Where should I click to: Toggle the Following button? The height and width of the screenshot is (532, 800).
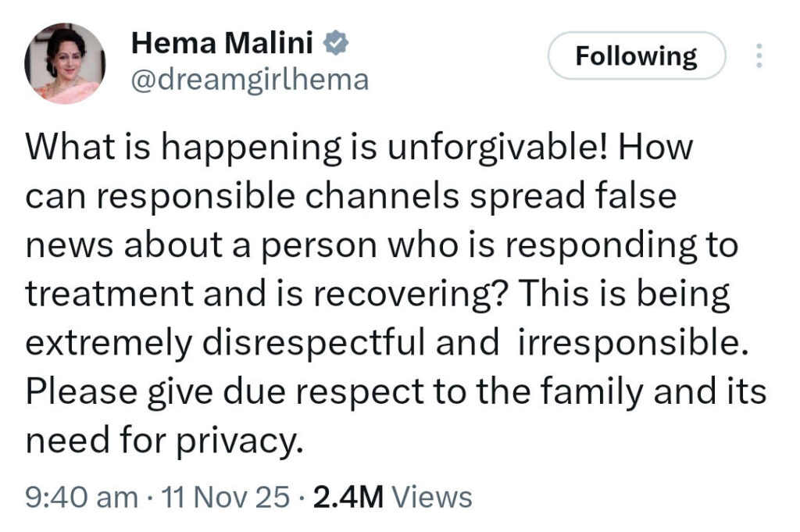pyautogui.click(x=636, y=55)
